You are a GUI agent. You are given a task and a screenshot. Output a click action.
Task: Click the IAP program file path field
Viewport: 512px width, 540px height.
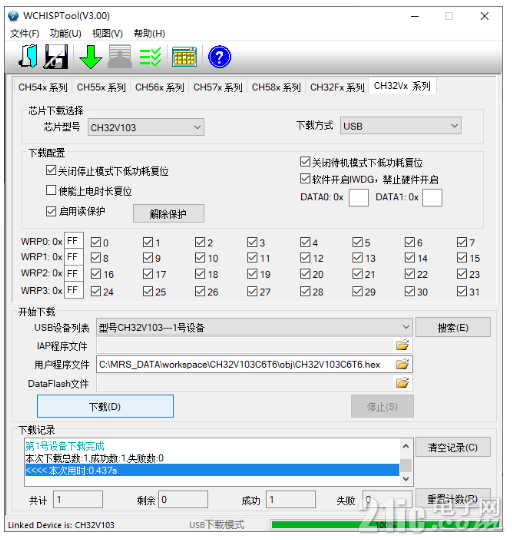pos(245,345)
